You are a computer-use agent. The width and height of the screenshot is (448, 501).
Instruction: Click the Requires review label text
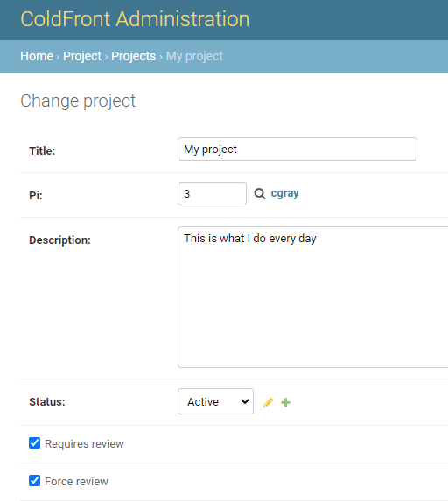tap(84, 444)
